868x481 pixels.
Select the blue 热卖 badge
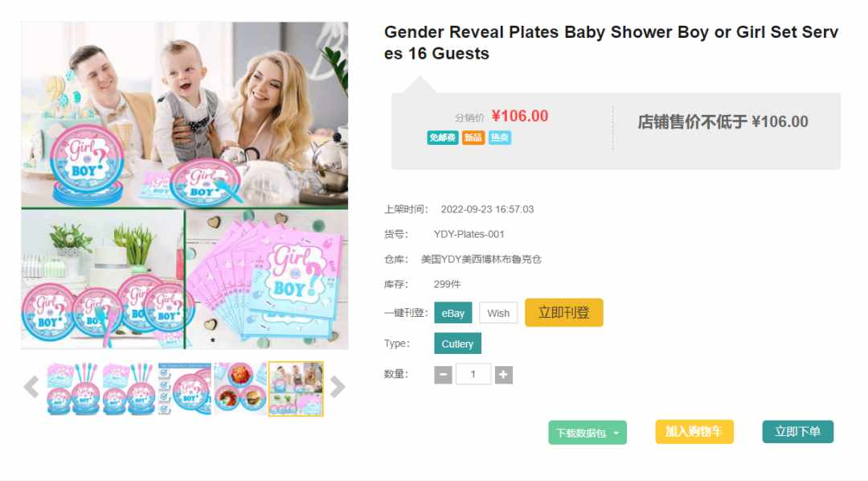499,138
